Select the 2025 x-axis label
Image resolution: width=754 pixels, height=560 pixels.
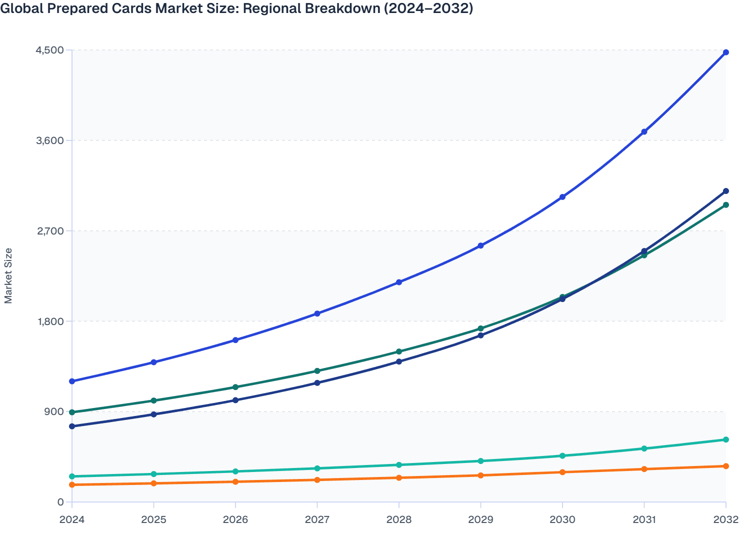153,520
